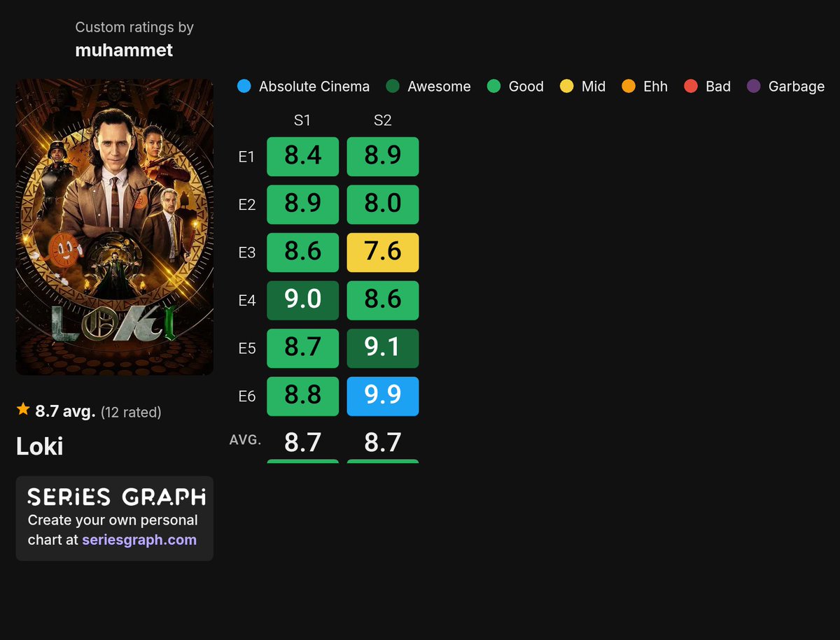Click the yellow Mid legend dot
This screenshot has width=840, height=640.
coord(566,87)
